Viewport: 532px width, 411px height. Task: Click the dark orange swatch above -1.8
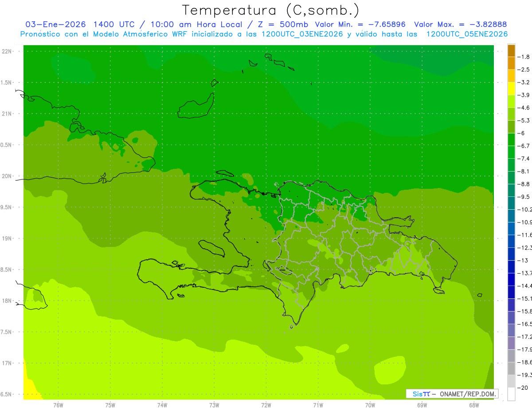click(x=511, y=51)
